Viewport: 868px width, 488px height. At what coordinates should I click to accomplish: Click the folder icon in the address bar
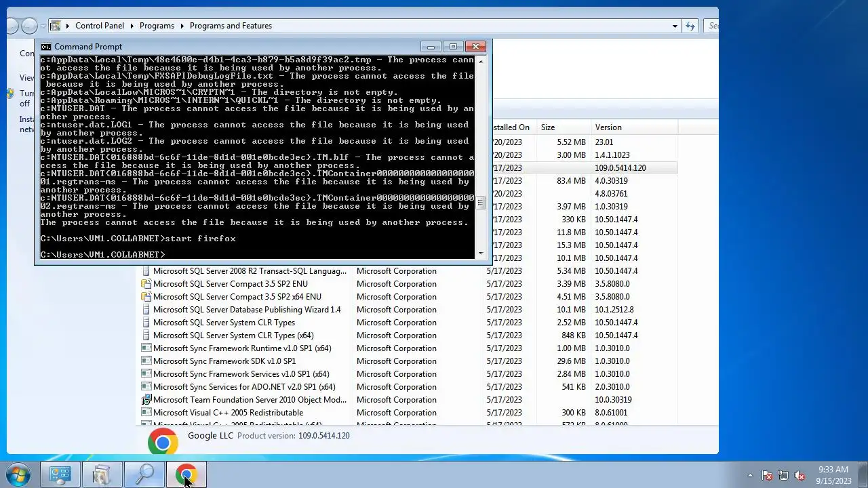click(56, 26)
